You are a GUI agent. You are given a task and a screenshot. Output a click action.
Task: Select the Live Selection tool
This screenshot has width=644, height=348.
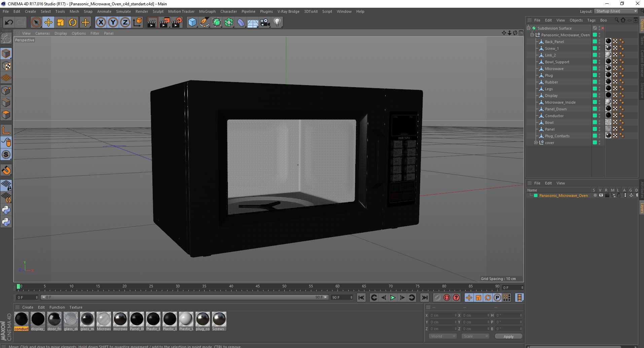(36, 23)
